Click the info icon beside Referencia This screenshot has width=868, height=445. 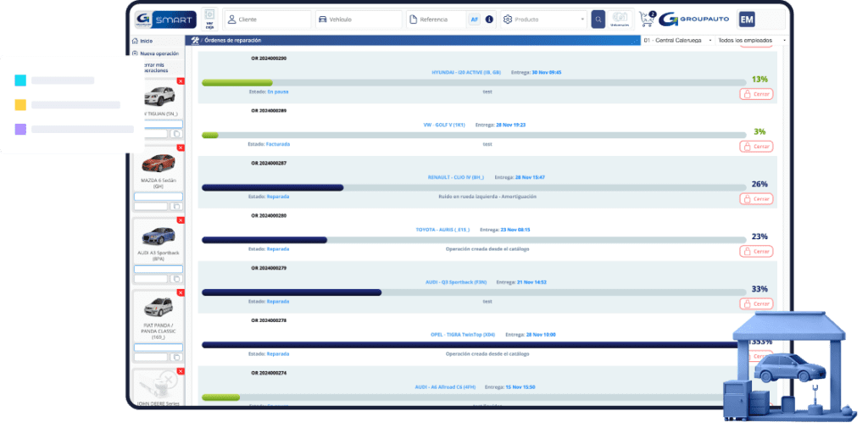point(489,19)
